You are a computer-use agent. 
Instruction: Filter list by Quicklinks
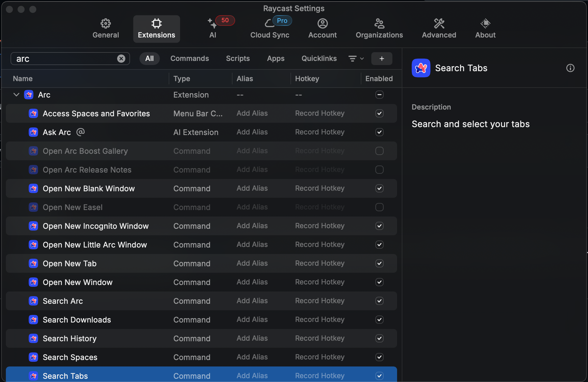click(319, 59)
